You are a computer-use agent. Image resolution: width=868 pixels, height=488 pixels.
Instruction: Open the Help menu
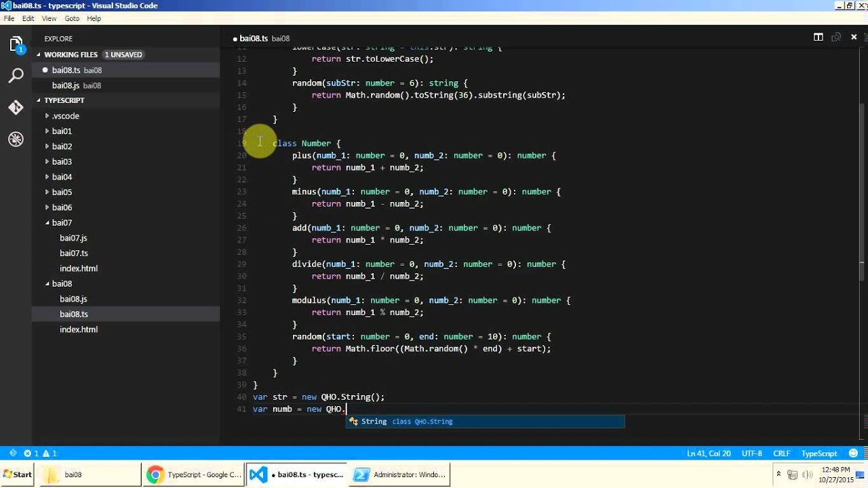coord(94,18)
